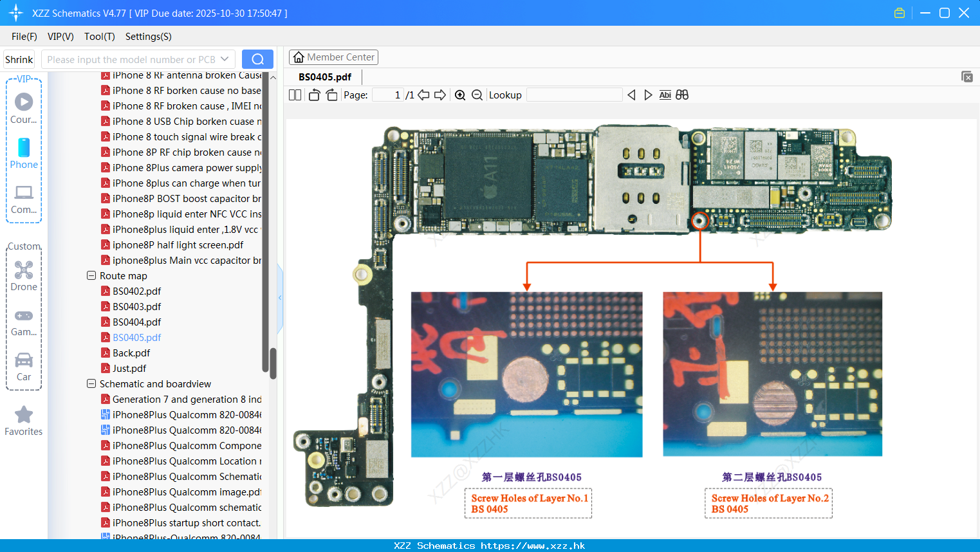The image size is (980, 552).
Task: Open BS0404.pdf in the tree
Action: click(136, 322)
